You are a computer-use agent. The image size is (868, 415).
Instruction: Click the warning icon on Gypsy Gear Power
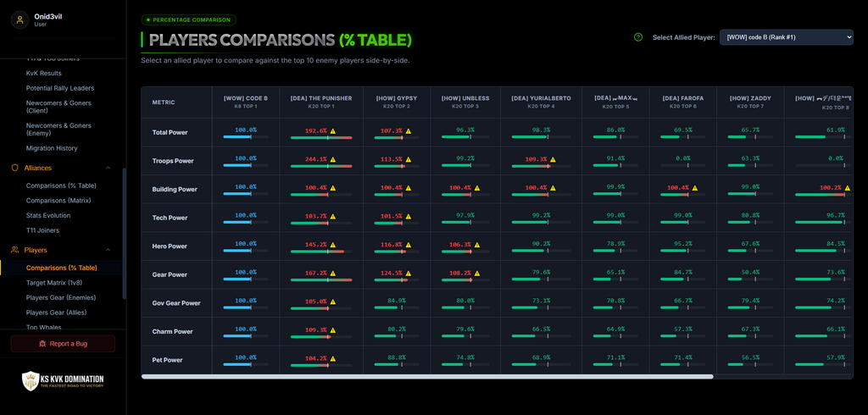[408, 274]
